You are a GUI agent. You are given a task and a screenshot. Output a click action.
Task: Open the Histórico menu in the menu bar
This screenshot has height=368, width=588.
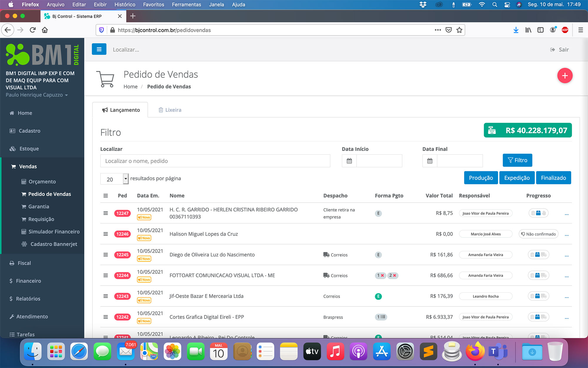pyautogui.click(x=125, y=4)
